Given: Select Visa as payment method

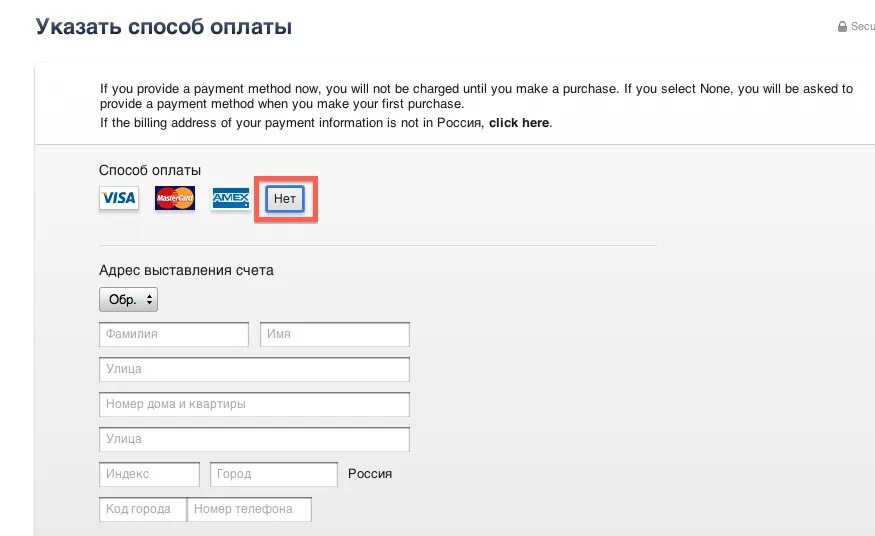Looking at the screenshot, I should tap(119, 198).
